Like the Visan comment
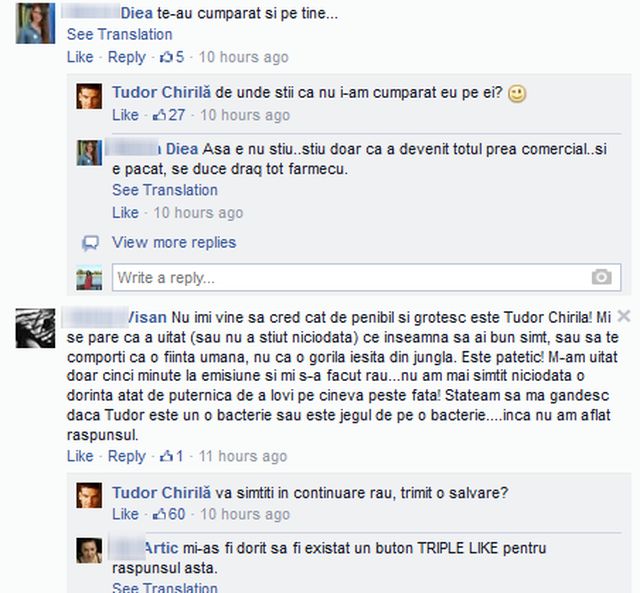Image resolution: width=640 pixels, height=593 pixels. click(80, 456)
